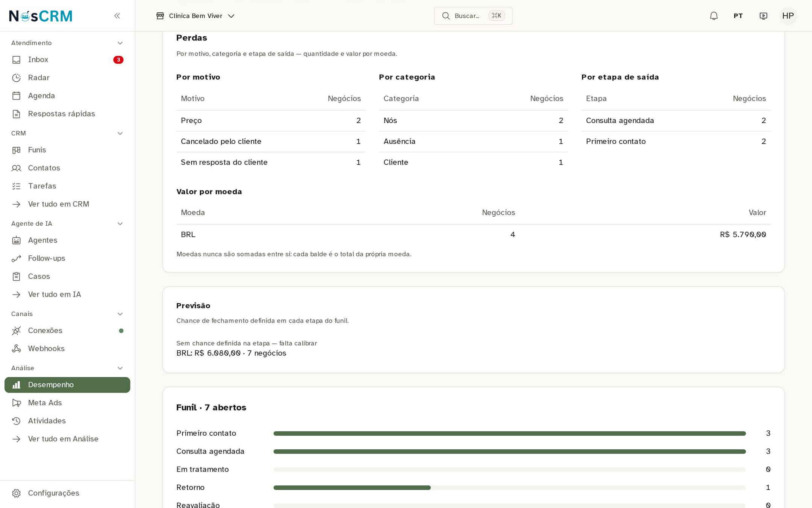The image size is (812, 508).
Task: Click the 'R$ 5.790,00' value
Action: [743, 234]
